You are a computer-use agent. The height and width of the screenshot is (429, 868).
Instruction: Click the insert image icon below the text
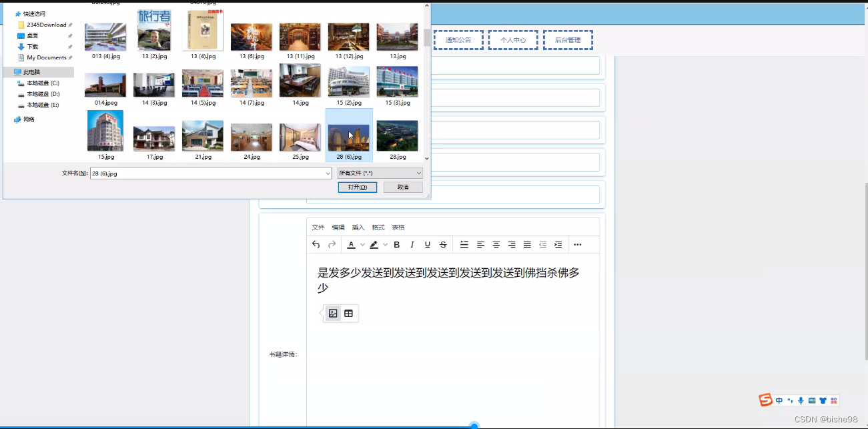coord(332,313)
